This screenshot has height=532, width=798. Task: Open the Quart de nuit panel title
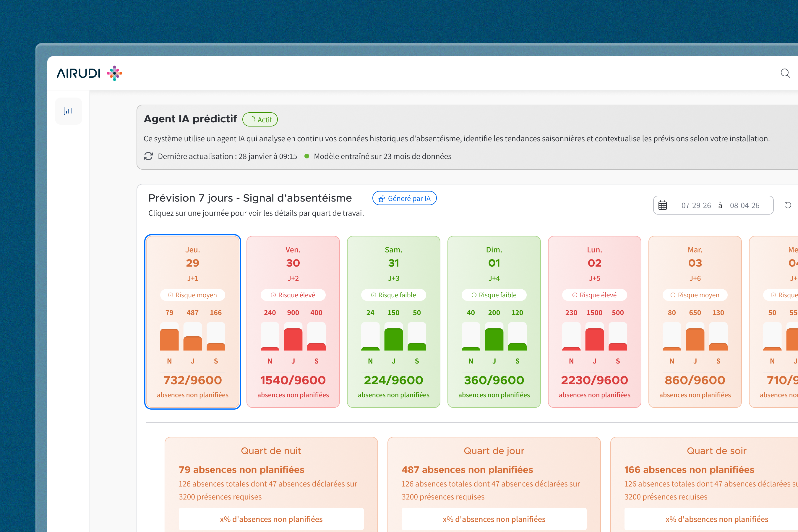click(271, 450)
